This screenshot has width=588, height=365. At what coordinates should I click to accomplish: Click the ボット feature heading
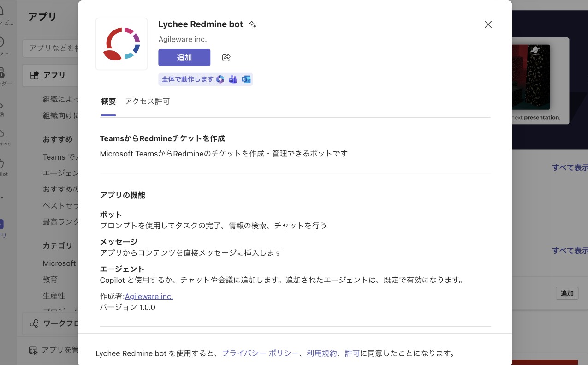coord(111,215)
